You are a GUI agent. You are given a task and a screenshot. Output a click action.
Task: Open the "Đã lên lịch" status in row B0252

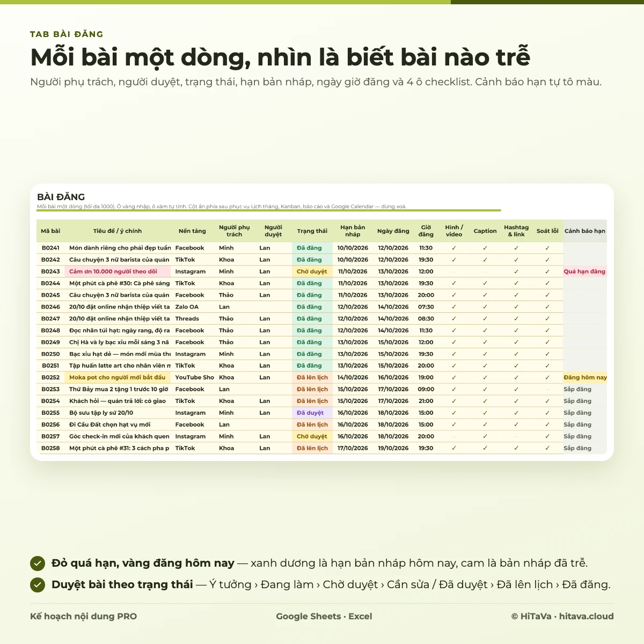coord(312,378)
